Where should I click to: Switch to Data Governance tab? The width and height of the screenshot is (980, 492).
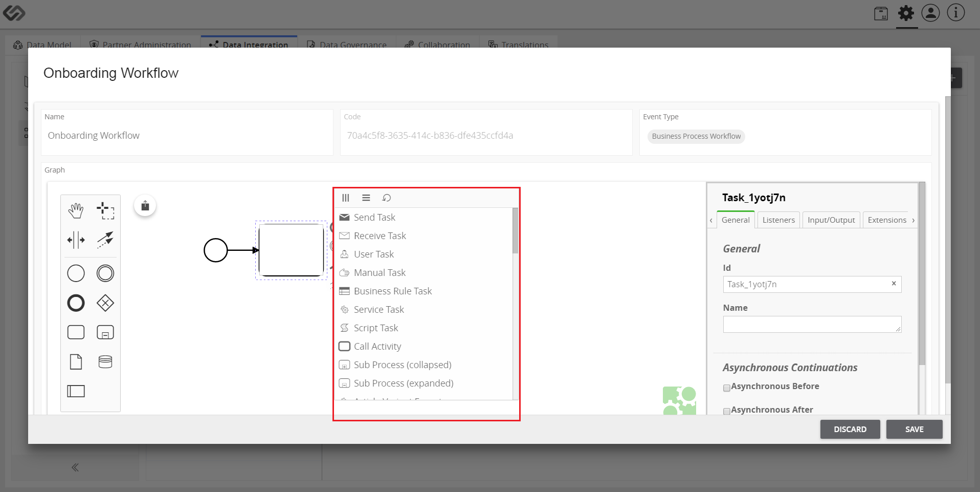[x=346, y=44]
